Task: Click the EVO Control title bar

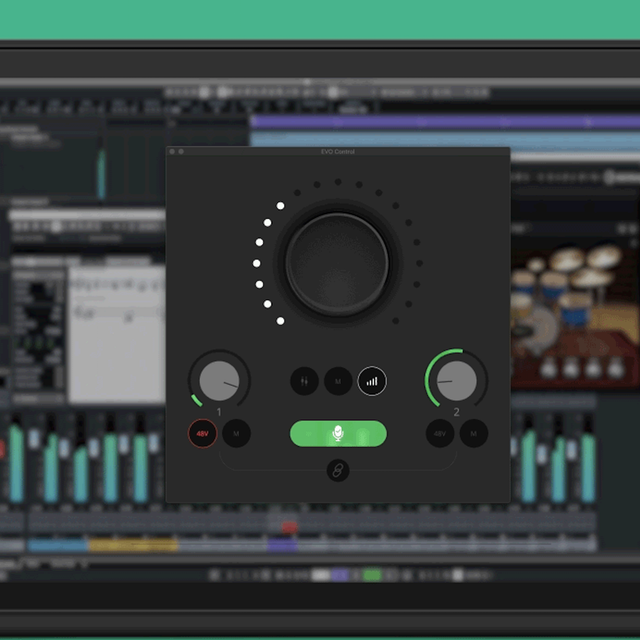Action: 338,152
